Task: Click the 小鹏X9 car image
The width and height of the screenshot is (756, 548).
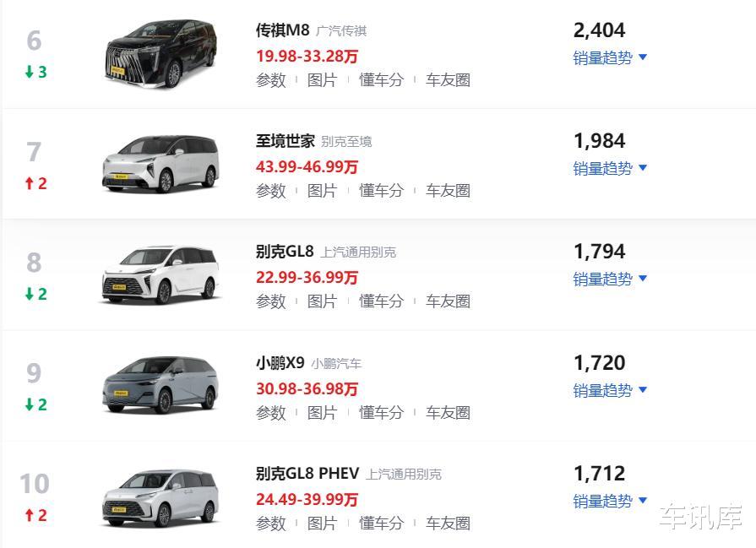Action: pos(160,388)
